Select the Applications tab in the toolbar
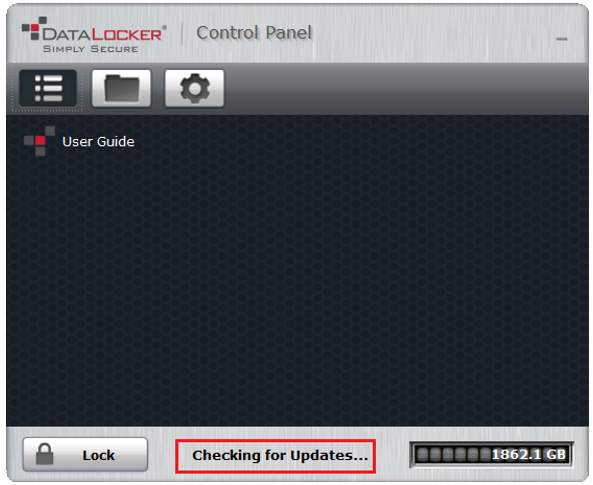 (x=48, y=89)
